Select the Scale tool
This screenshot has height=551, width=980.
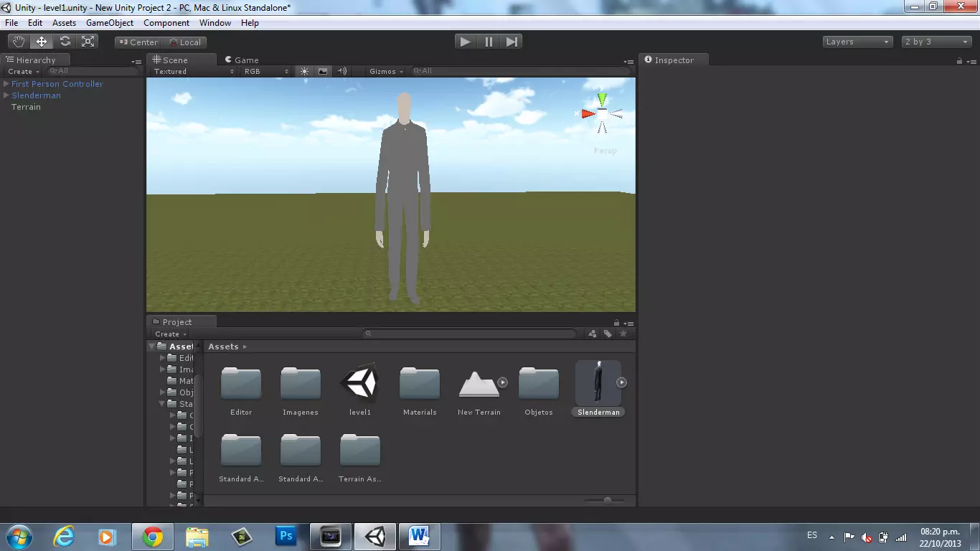pos(88,42)
